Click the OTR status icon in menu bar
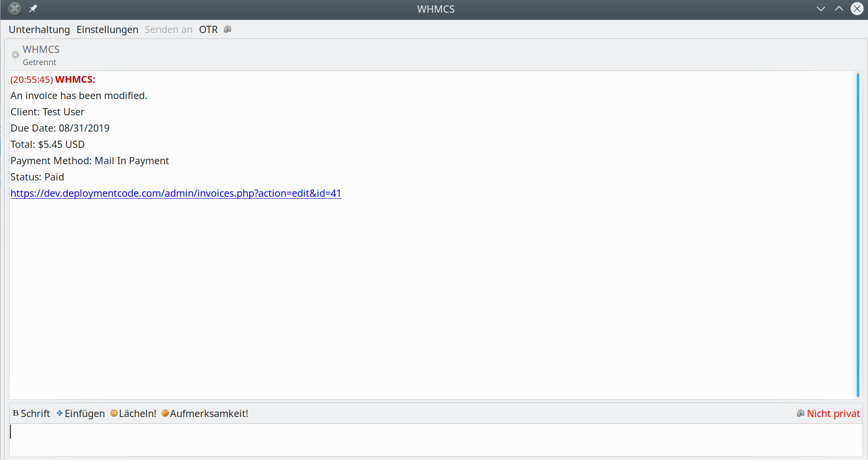This screenshot has width=868, height=460. tap(228, 29)
